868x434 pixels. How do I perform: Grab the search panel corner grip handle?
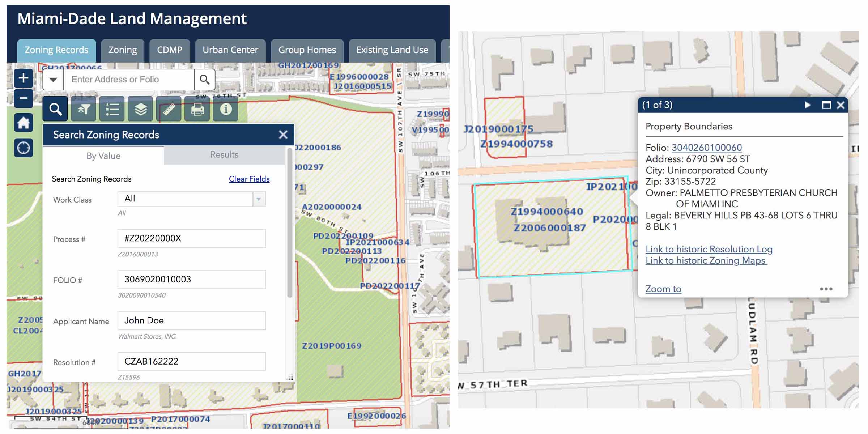click(290, 378)
